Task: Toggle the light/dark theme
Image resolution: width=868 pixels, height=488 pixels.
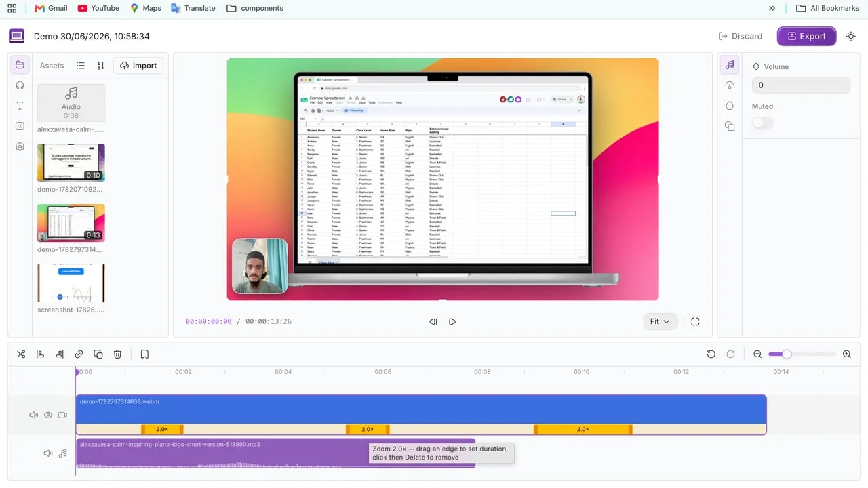Action: [851, 36]
